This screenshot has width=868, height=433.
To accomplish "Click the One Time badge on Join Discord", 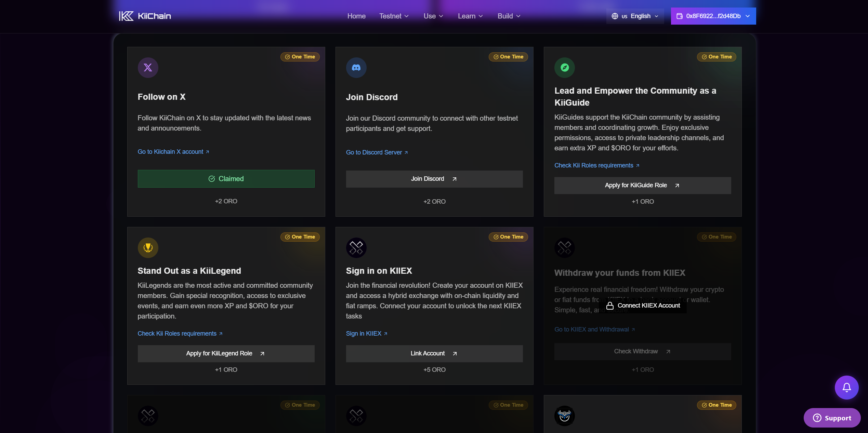I will point(508,57).
